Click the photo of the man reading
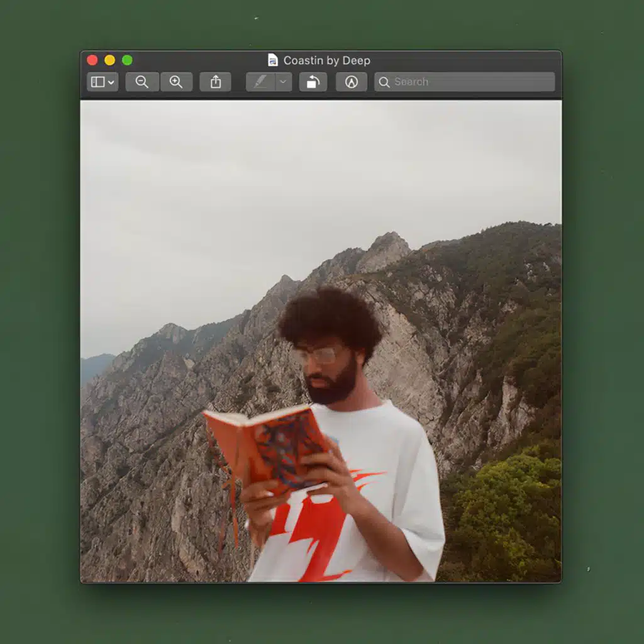Viewport: 644px width, 644px height. coord(321,341)
